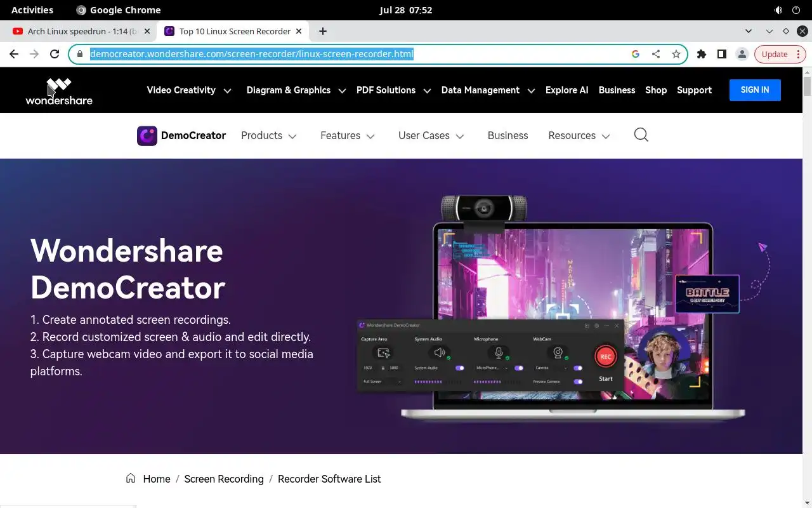Open the Chrome profile avatar

pos(742,54)
